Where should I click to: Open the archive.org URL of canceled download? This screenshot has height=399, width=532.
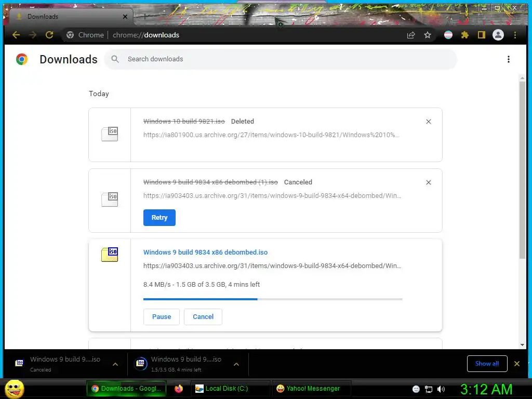pyautogui.click(x=272, y=195)
